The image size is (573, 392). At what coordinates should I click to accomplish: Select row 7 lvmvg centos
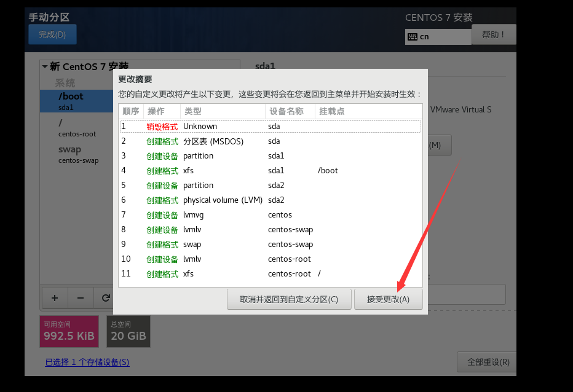click(271, 215)
